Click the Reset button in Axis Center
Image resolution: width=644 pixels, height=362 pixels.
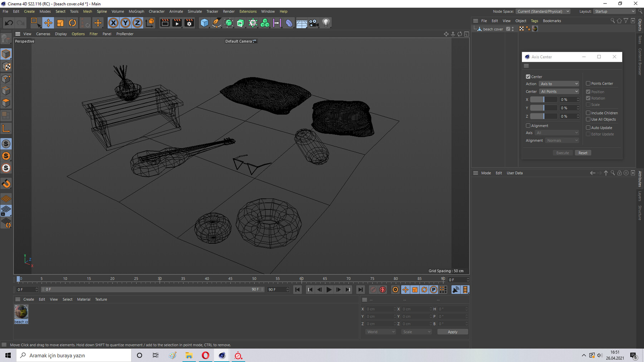point(583,153)
